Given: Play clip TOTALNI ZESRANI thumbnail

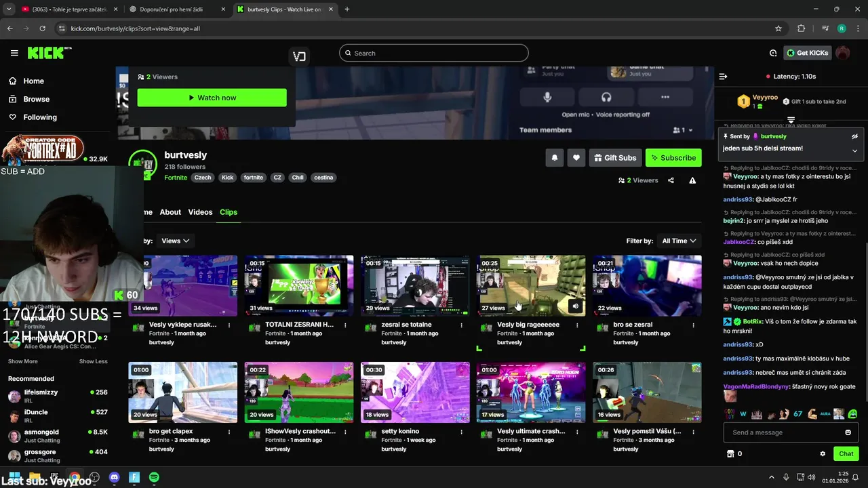Looking at the screenshot, I should (x=299, y=285).
